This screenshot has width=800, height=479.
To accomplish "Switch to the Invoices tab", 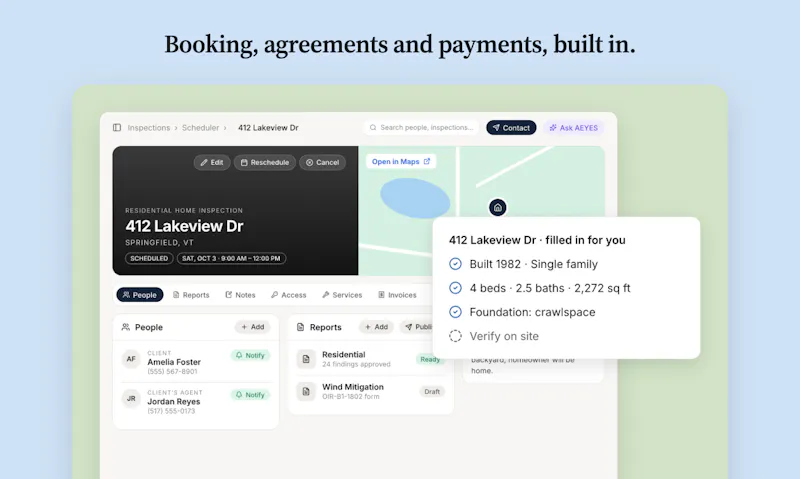I will click(x=397, y=295).
